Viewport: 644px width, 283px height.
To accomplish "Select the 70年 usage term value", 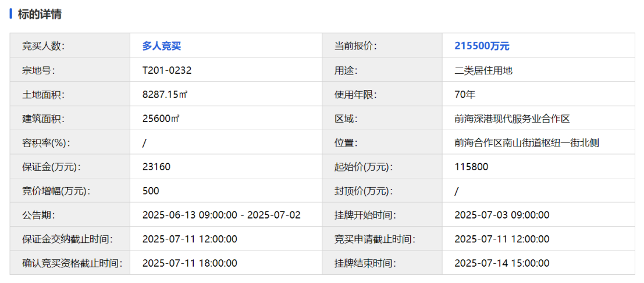I will coord(465,95).
